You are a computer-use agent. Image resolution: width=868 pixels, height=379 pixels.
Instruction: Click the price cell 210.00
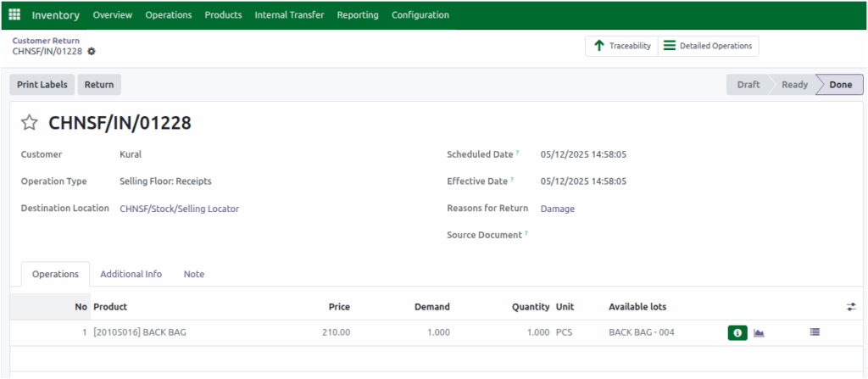click(336, 332)
